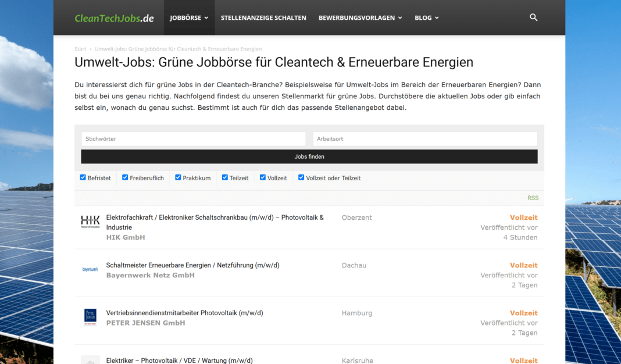The width and height of the screenshot is (621, 364).
Task: Click the CleanTechJobs.de site logo
Action: [114, 18]
